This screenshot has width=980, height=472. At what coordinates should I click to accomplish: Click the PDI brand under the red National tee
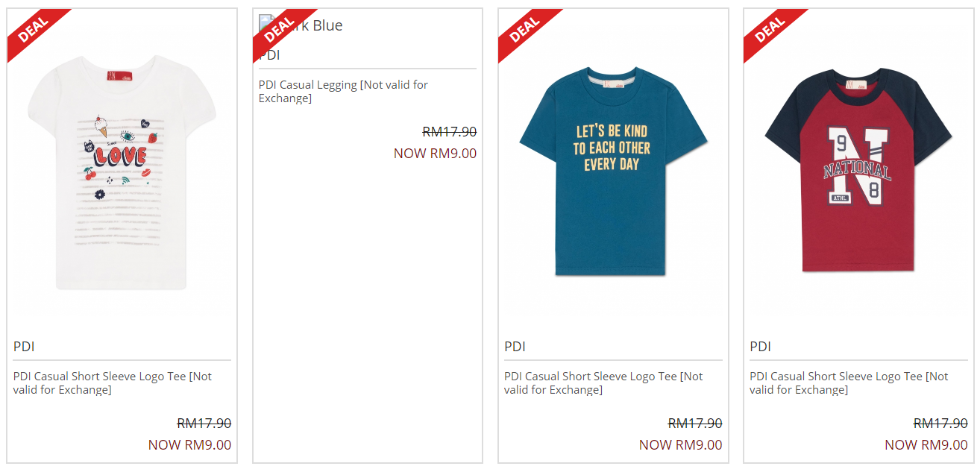tap(760, 347)
